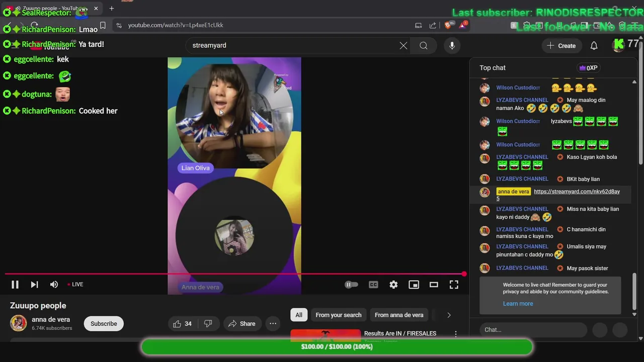Open anna de vera channel avatar
Image resolution: width=644 pixels, height=362 pixels.
pyautogui.click(x=19, y=323)
